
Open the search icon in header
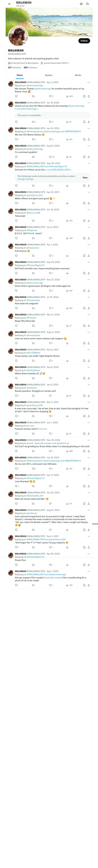(88, 4)
